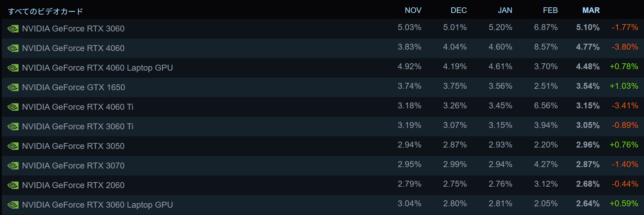Click the +1.03% change for GTX 1650
This screenshot has width=644, height=215.
[624, 86]
